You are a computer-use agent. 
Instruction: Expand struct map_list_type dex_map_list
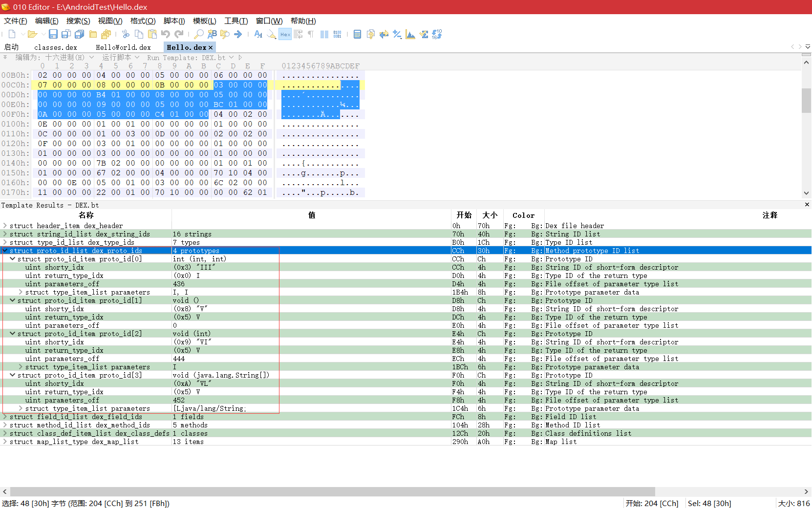click(5, 442)
